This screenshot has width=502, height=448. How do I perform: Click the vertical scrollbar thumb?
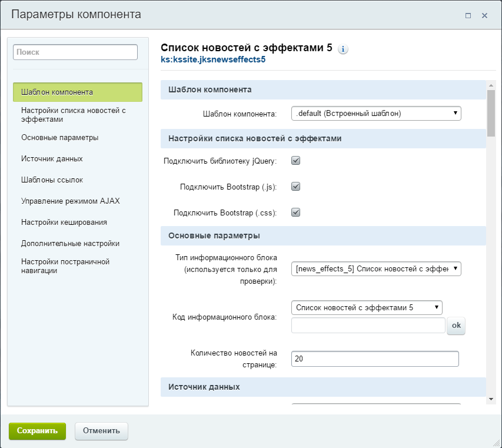pyautogui.click(x=491, y=114)
